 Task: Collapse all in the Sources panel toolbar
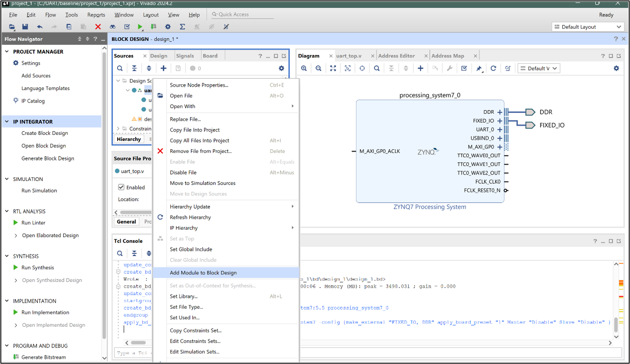(134, 68)
